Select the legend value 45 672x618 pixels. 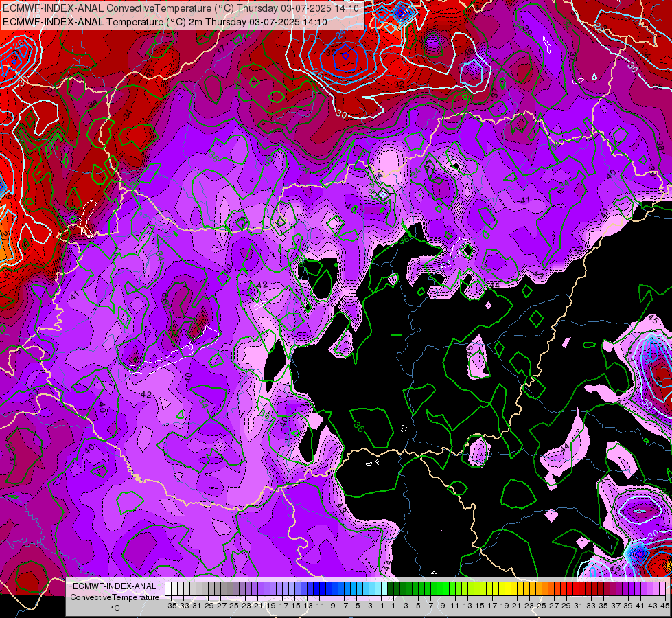(x=664, y=606)
